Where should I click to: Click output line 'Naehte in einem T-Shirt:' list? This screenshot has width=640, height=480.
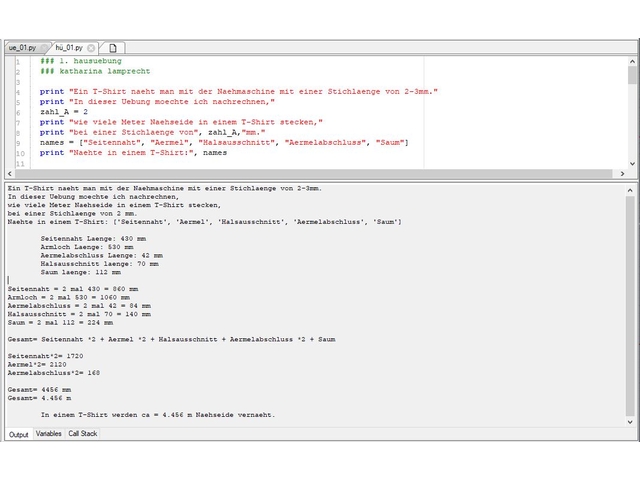pos(204,222)
